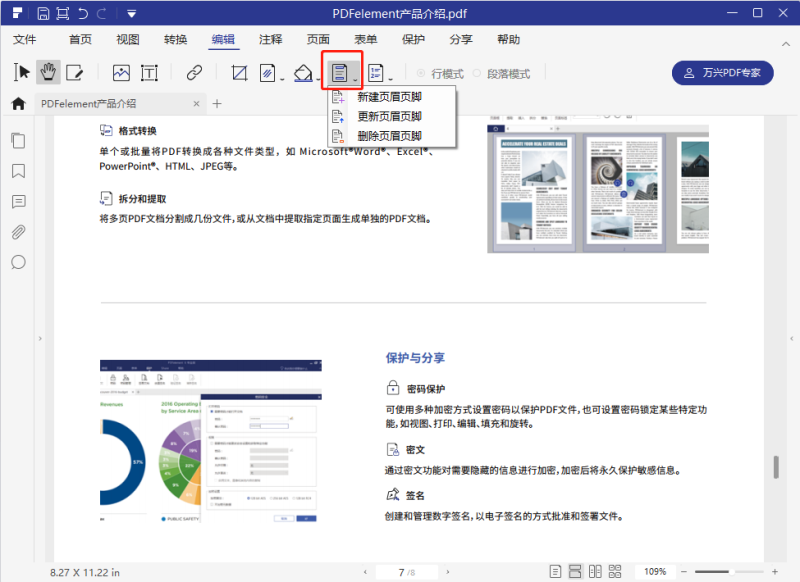Image resolution: width=800 pixels, height=582 pixels.
Task: Open the Bookmarks panel in sidebar
Action: tap(17, 170)
